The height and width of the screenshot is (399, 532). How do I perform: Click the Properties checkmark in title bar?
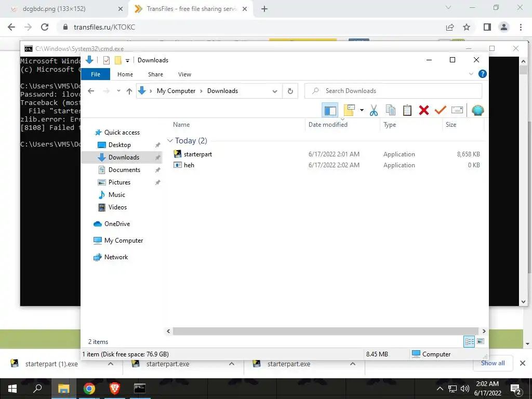[107, 60]
